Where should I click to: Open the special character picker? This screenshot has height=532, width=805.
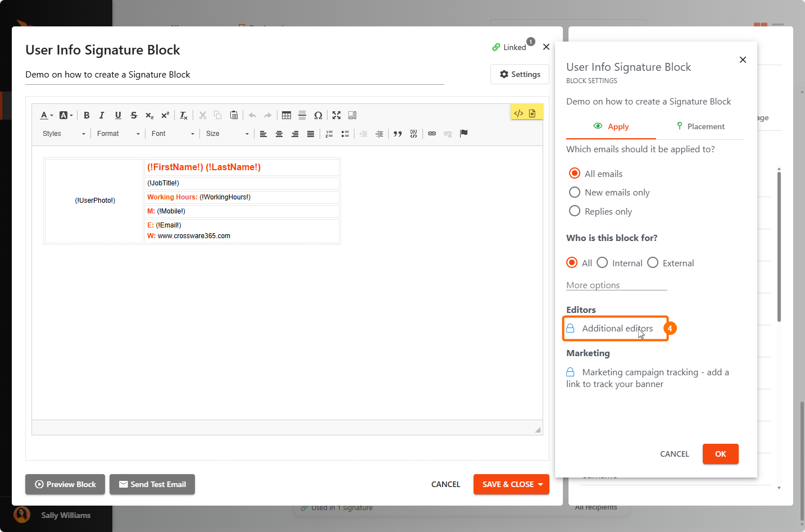click(x=318, y=115)
